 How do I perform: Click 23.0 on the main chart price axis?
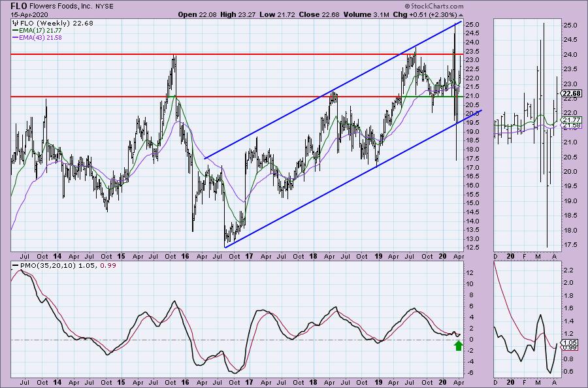[x=471, y=60]
